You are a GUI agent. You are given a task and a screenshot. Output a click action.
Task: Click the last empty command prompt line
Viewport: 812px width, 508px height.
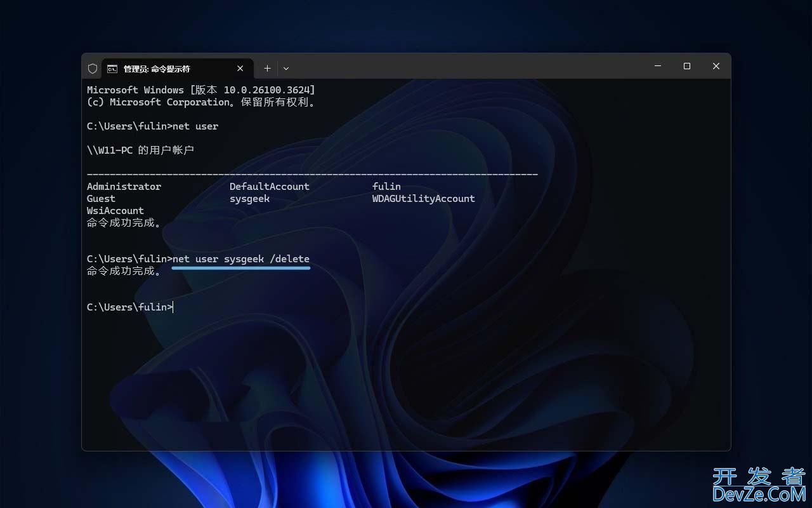coord(130,307)
